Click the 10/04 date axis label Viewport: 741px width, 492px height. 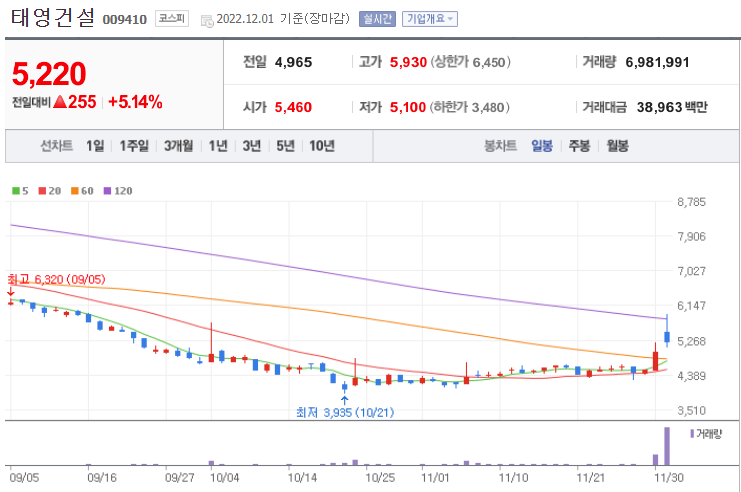point(224,478)
